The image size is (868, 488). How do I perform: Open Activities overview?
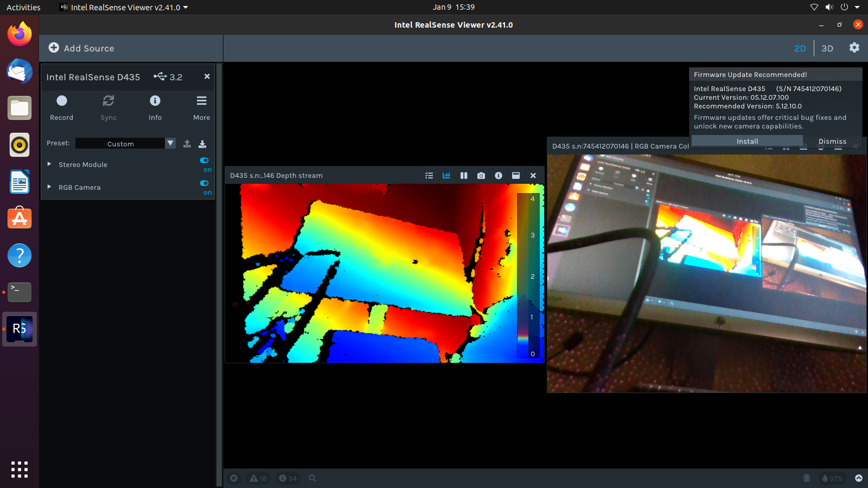point(23,7)
